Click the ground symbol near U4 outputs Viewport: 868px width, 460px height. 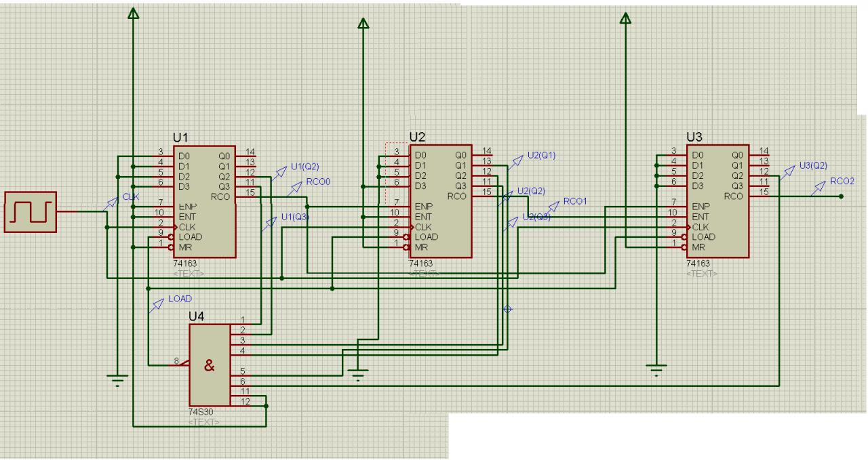pos(359,373)
